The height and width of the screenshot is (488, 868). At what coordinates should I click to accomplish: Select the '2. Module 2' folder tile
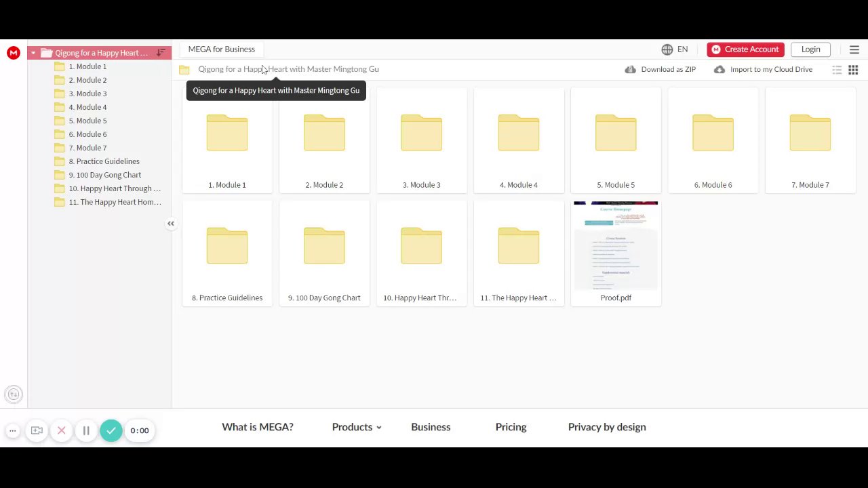[324, 140]
